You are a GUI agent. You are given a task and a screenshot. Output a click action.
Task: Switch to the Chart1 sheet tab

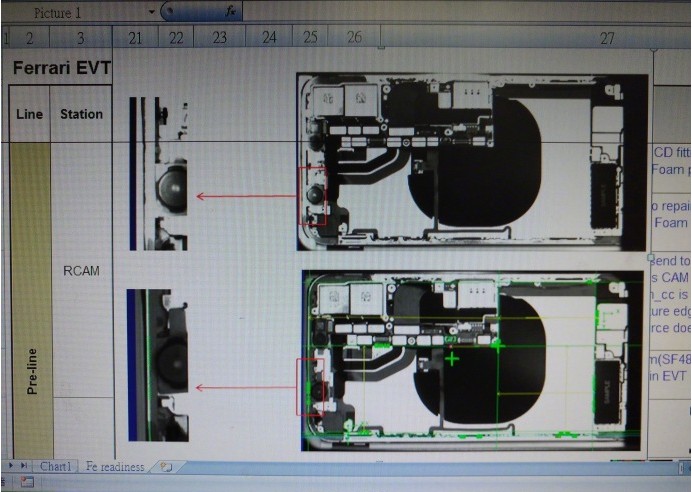pos(55,467)
